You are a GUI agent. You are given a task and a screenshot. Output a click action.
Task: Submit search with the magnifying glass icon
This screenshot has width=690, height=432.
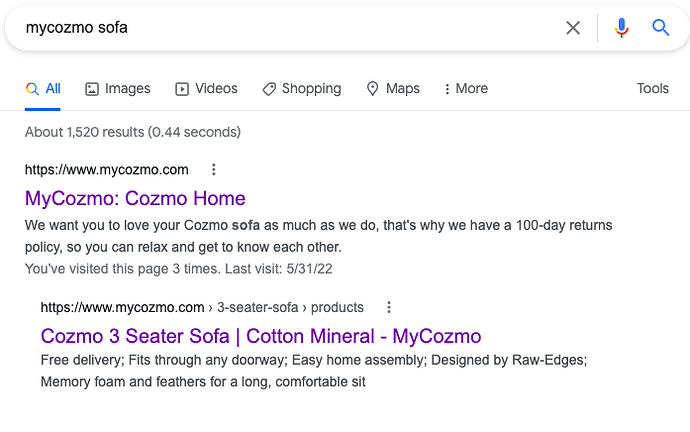coord(661,28)
